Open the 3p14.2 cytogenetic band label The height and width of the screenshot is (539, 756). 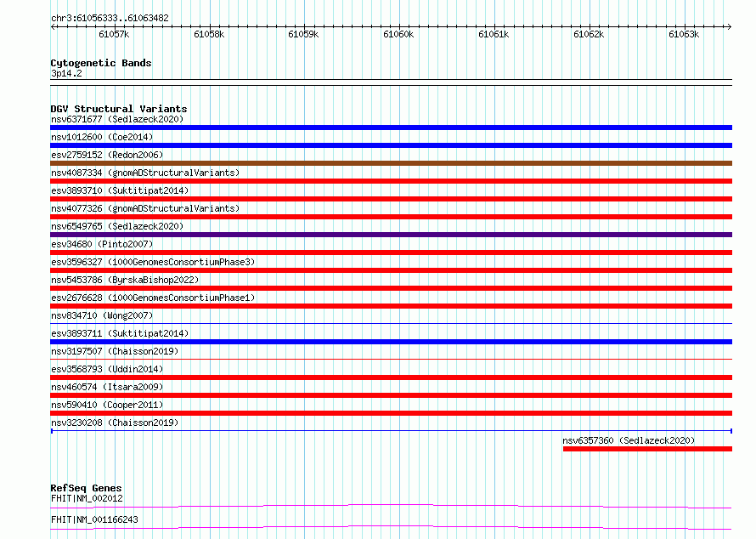pos(66,73)
